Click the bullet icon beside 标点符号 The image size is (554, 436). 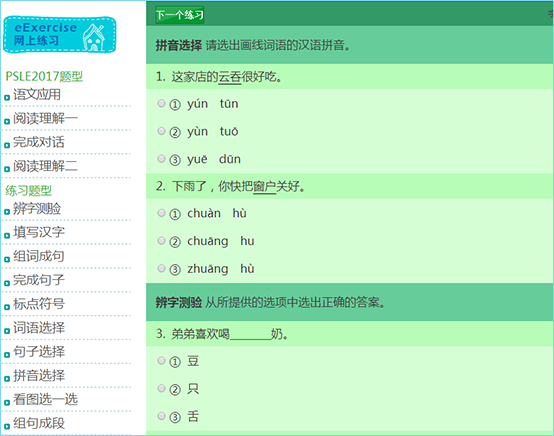pyautogui.click(x=7, y=307)
